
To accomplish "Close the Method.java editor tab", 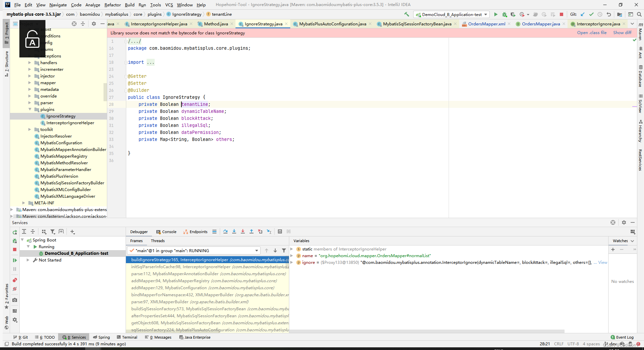I will 232,24.
